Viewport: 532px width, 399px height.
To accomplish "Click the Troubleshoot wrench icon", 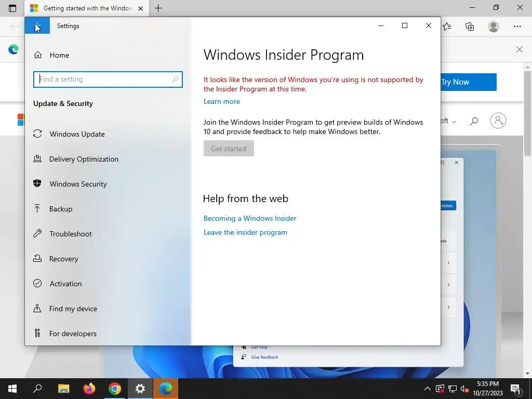I will click(x=37, y=233).
